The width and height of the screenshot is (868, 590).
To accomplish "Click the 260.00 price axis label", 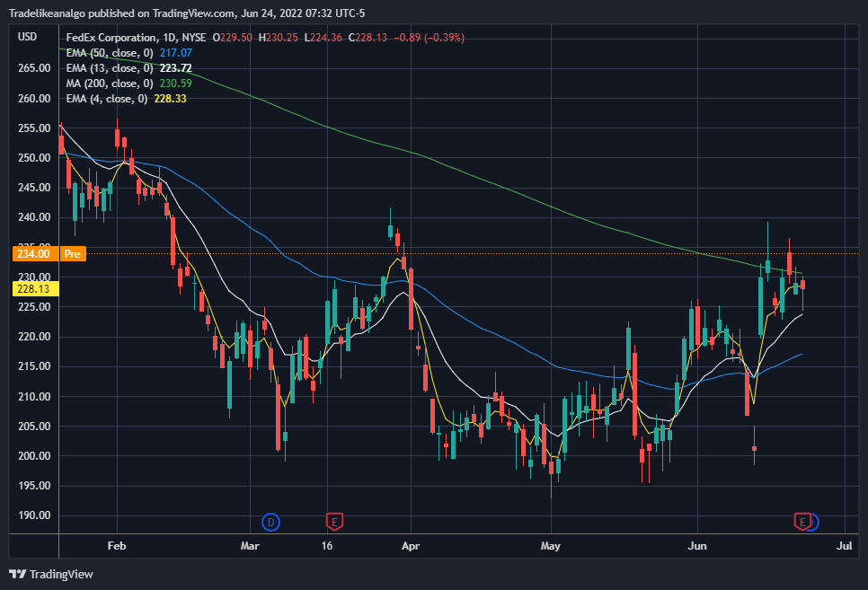I will coord(34,99).
